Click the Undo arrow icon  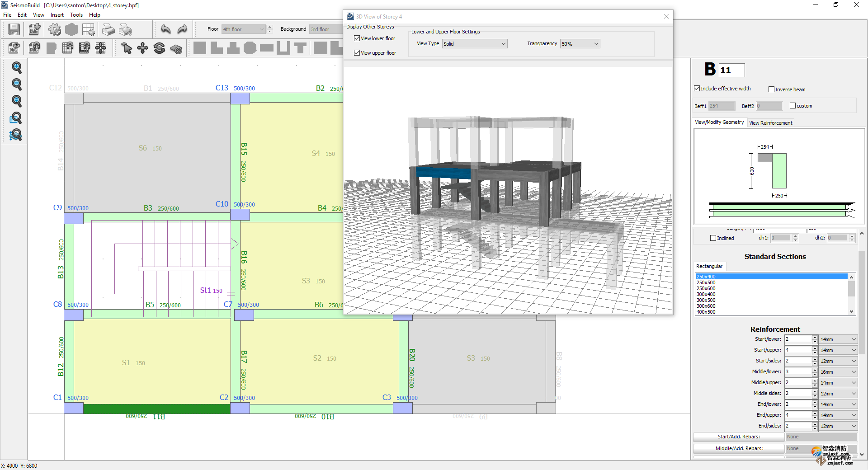click(x=165, y=30)
